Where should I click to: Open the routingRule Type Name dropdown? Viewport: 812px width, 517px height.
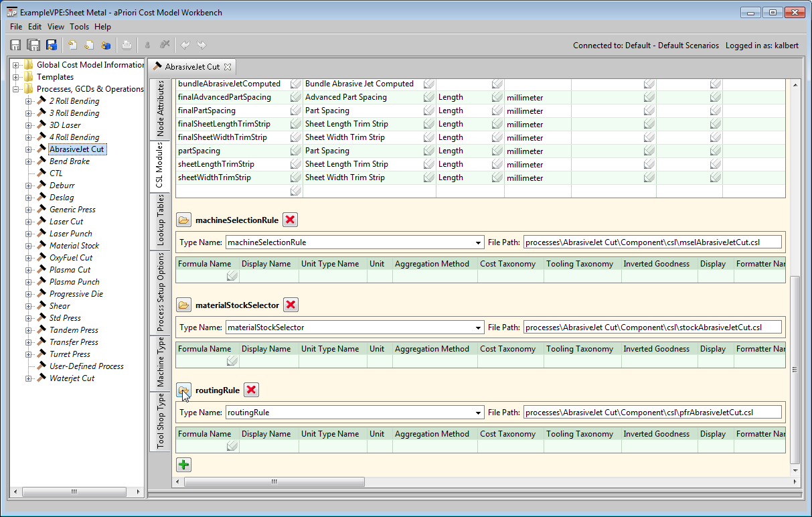478,413
